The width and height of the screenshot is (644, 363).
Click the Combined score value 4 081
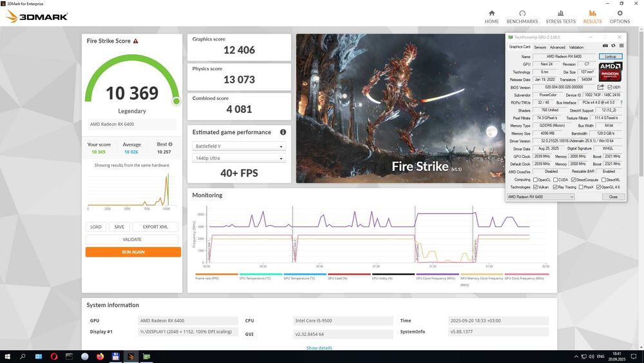(239, 110)
